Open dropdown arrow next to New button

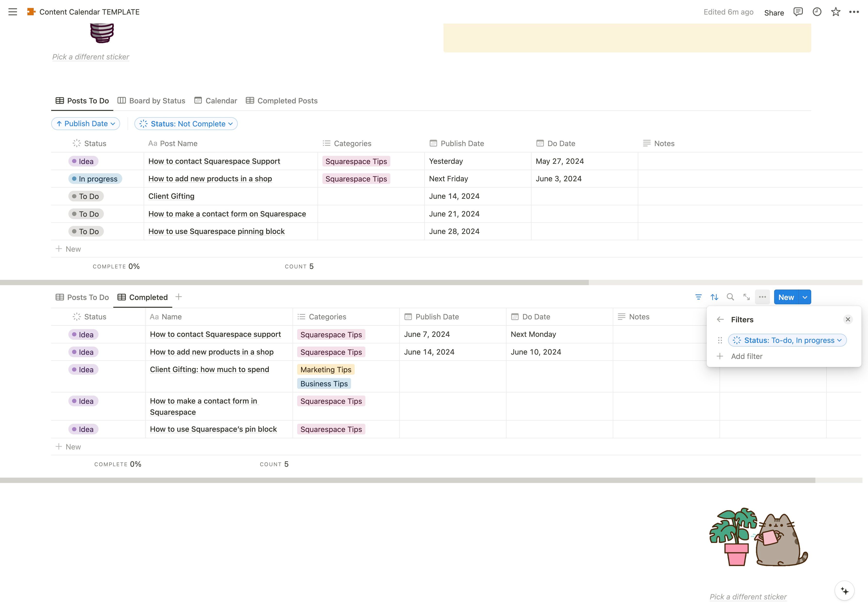coord(805,297)
